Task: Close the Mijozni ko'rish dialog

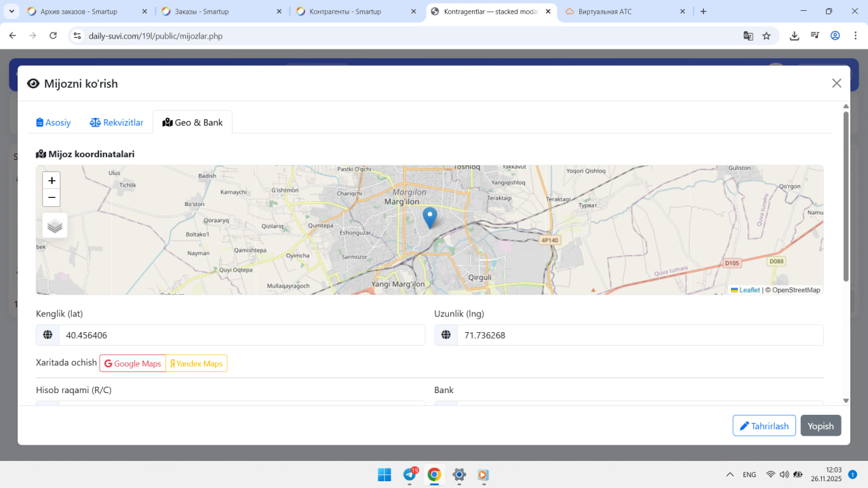Action: tap(836, 83)
